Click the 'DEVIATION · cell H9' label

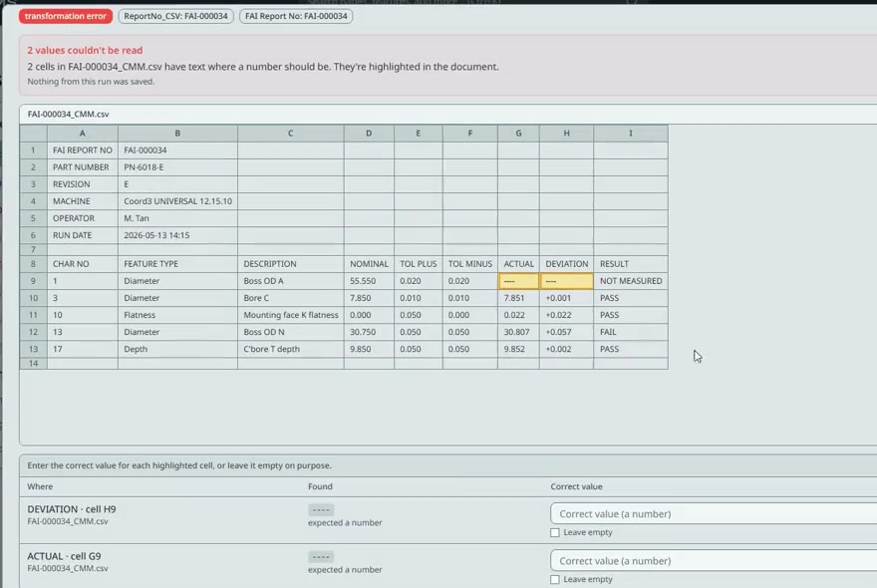point(72,509)
